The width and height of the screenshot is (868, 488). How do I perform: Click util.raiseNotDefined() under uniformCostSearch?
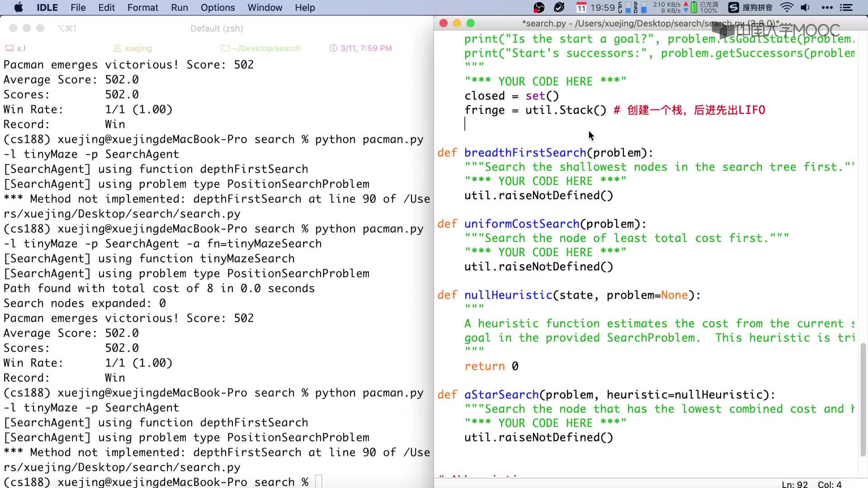[x=539, y=267]
